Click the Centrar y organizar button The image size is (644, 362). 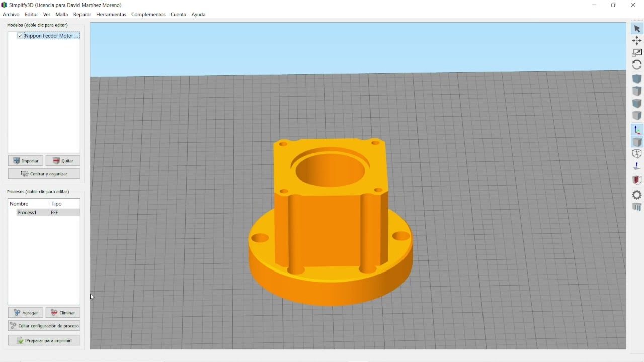pyautogui.click(x=44, y=174)
